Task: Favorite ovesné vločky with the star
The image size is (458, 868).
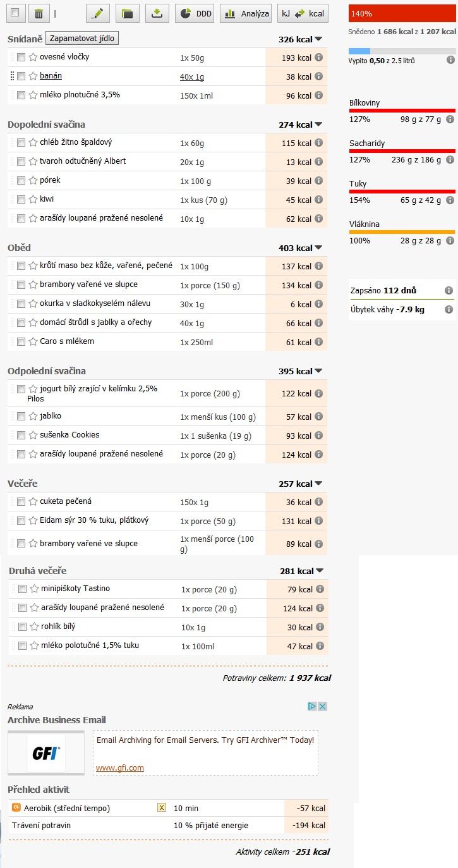Action: pyautogui.click(x=33, y=58)
